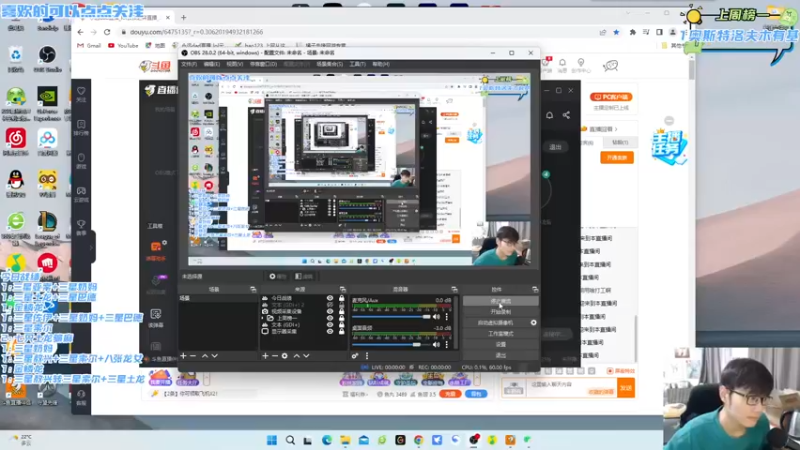Image resolution: width=800 pixels, height=450 pixels.
Task: Open 桌面音频 three-dot options menu
Action: click(447, 344)
